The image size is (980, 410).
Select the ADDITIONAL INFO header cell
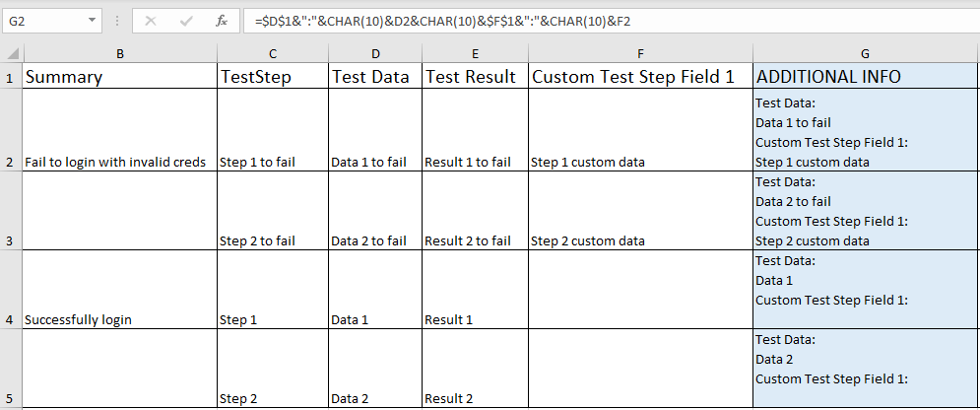tap(865, 77)
